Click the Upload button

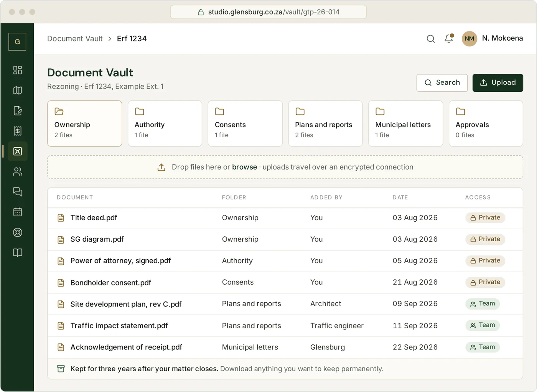498,83
